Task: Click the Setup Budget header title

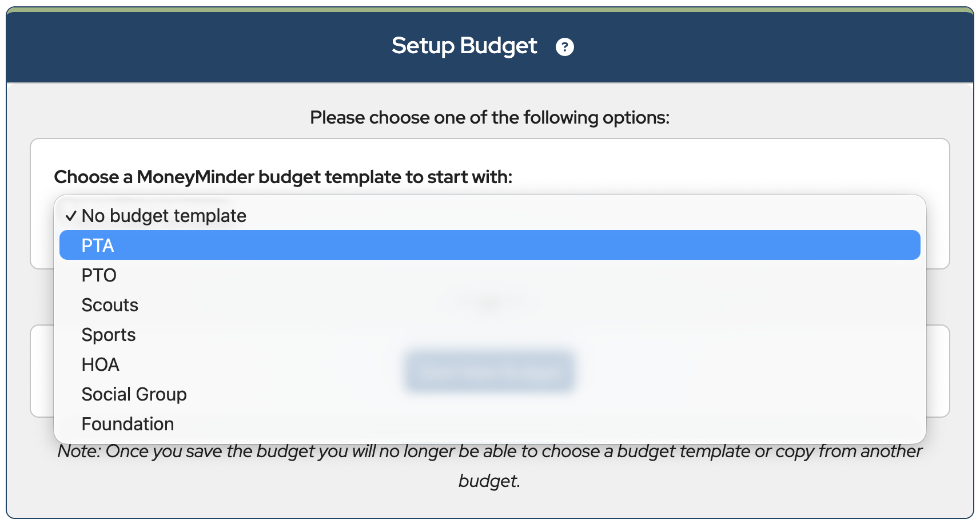Action: click(464, 46)
